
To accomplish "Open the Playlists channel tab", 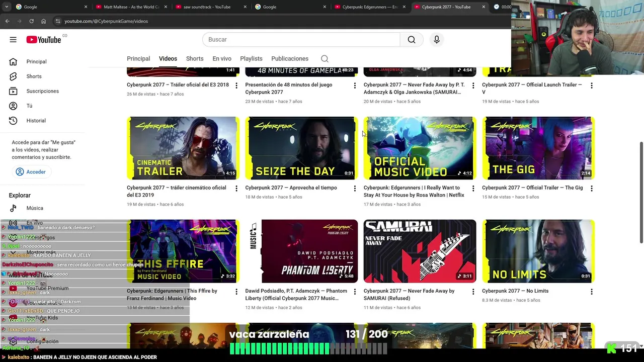I will [x=251, y=59].
